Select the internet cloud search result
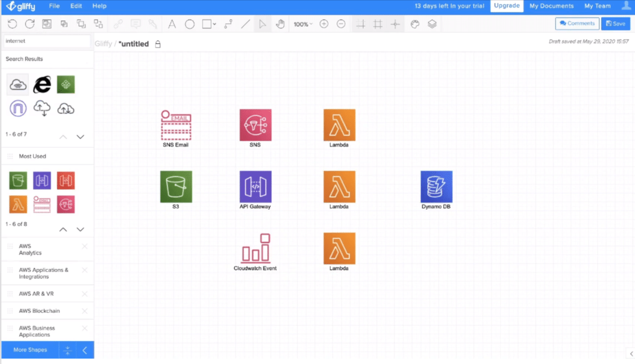635x364 pixels. pyautogui.click(x=18, y=84)
